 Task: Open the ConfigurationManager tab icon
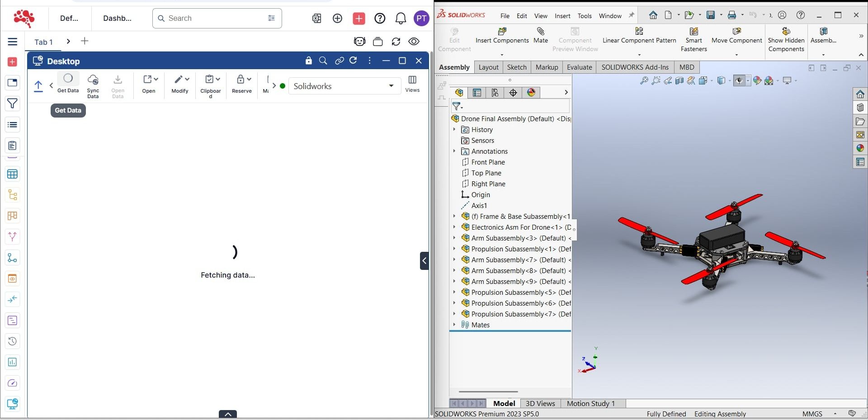coord(495,93)
